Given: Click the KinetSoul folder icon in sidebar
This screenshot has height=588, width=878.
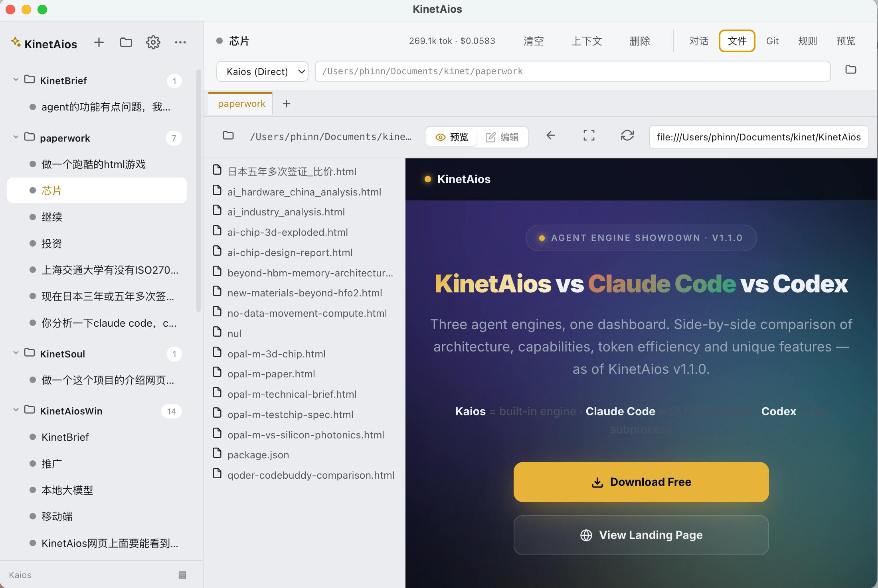Looking at the screenshot, I should 30,353.
